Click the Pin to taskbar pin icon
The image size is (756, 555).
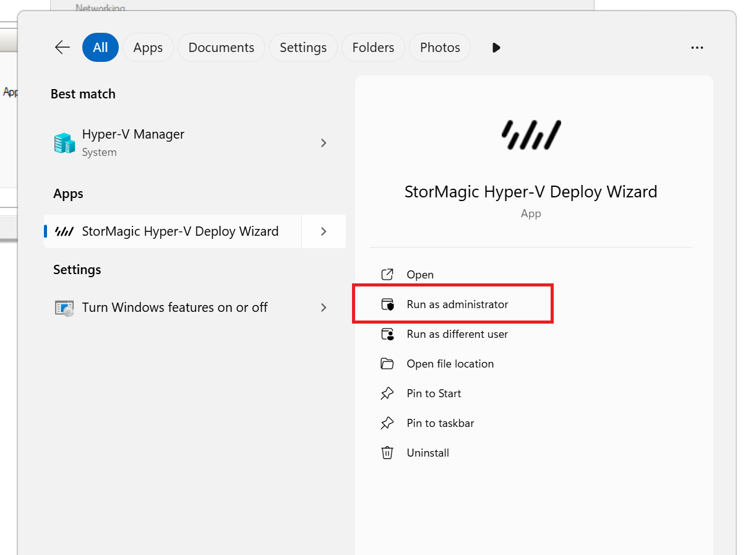(x=387, y=423)
